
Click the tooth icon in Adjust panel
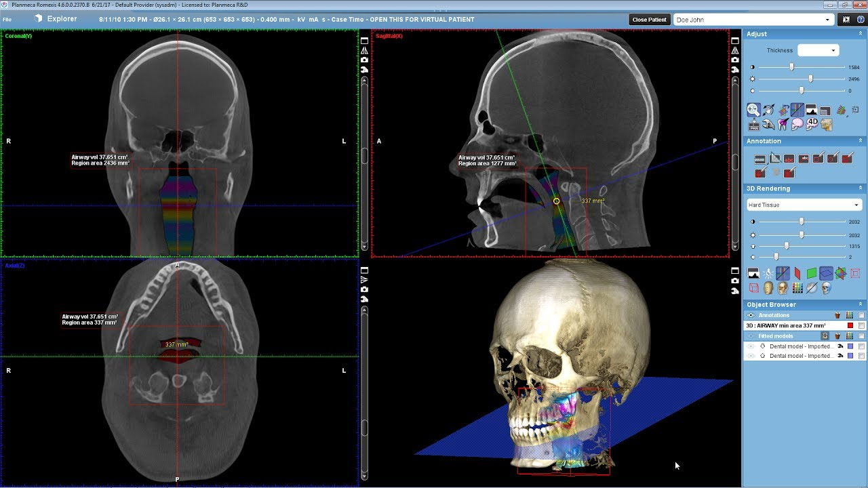[783, 125]
